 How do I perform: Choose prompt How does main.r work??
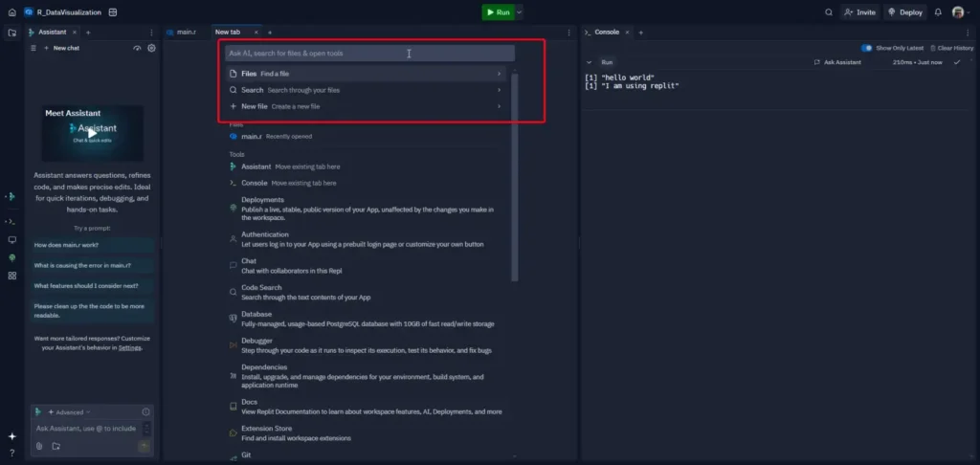click(x=93, y=245)
